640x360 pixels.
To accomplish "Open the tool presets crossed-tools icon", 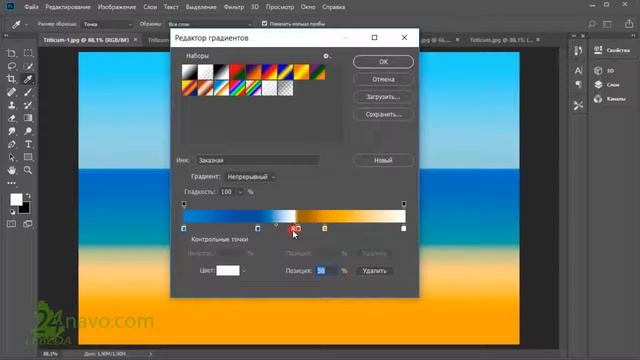I will click(578, 106).
